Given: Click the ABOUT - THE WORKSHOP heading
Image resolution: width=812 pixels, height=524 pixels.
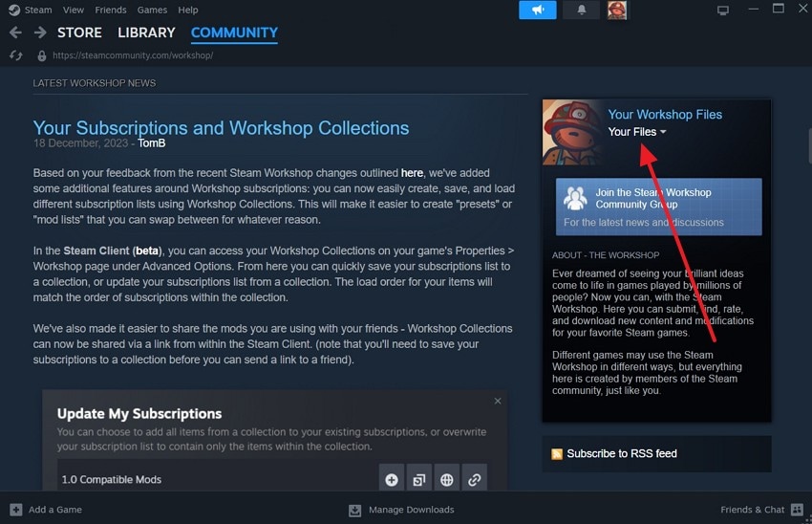Looking at the screenshot, I should 606,255.
